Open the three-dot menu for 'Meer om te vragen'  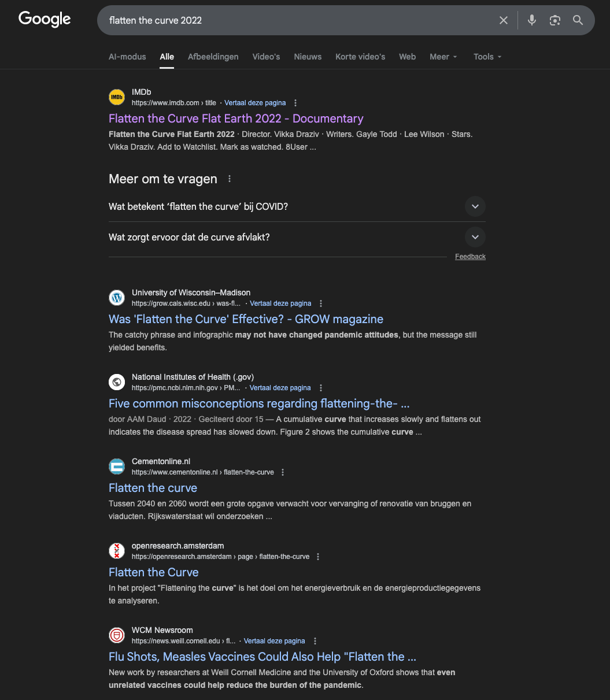click(229, 179)
